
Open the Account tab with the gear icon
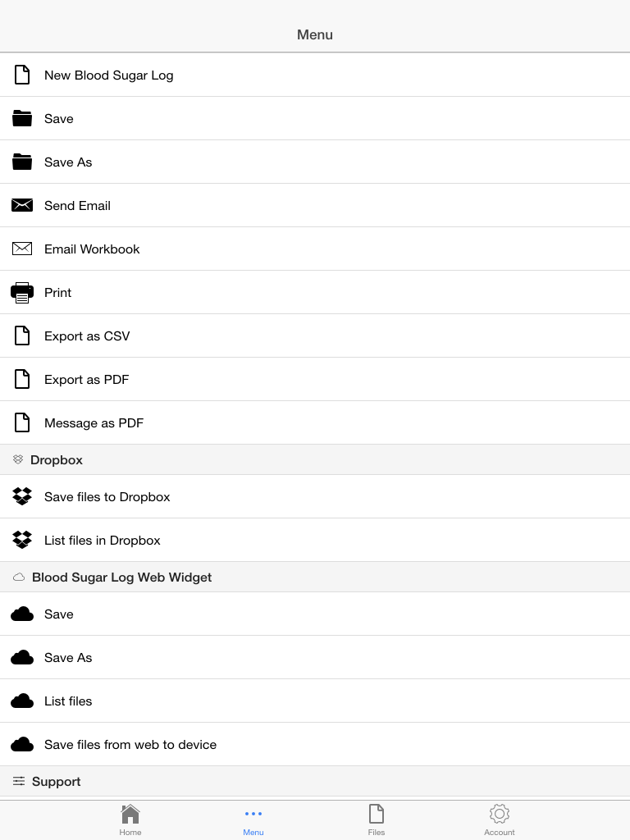click(500, 820)
